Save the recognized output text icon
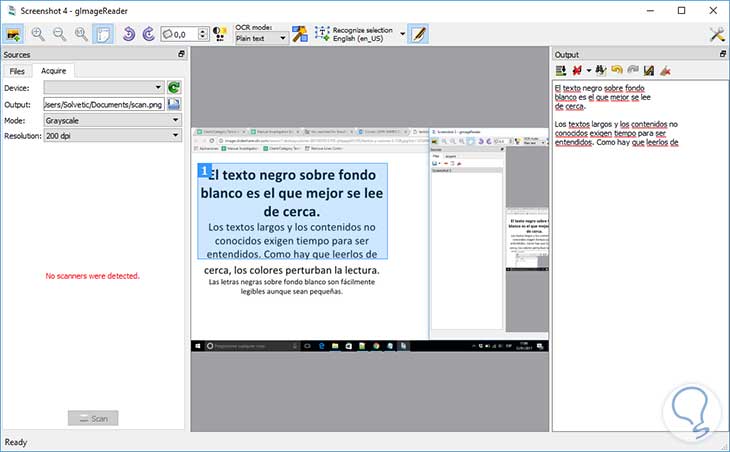Screen dimensions: 730x452 [649, 70]
